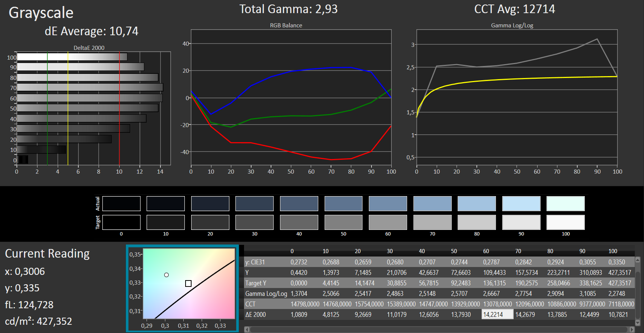The image size is (644, 333).
Task: Click the "y: CIE31" row label
Action: 255,262
